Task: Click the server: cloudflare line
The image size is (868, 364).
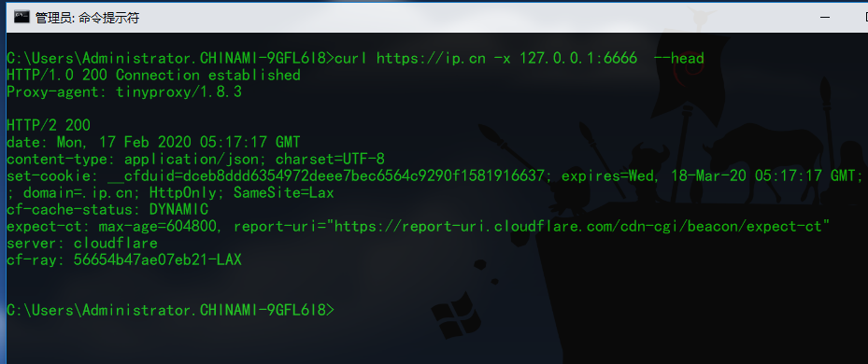Action: (x=82, y=244)
